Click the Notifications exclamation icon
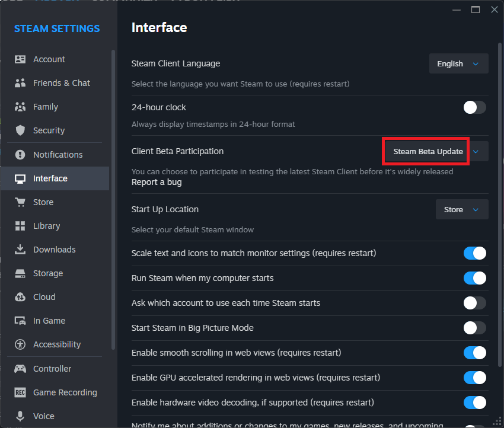Image resolution: width=504 pixels, height=428 pixels. (20, 155)
